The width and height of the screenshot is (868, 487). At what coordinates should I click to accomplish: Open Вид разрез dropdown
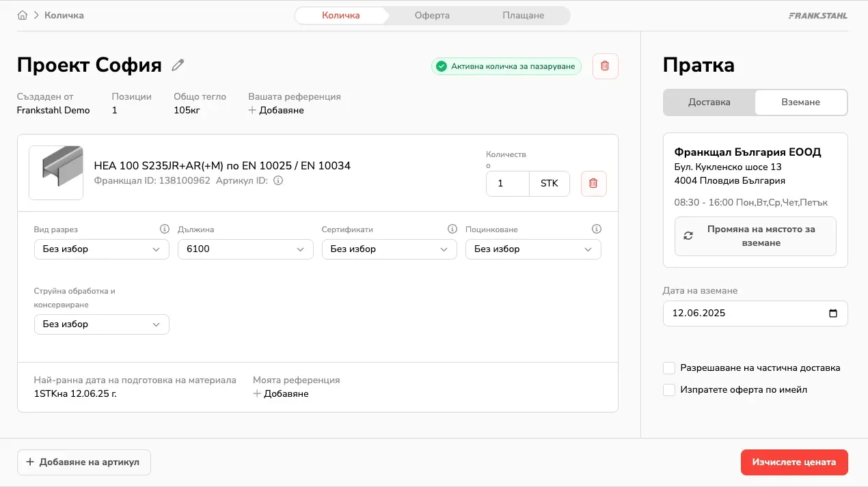click(x=102, y=249)
